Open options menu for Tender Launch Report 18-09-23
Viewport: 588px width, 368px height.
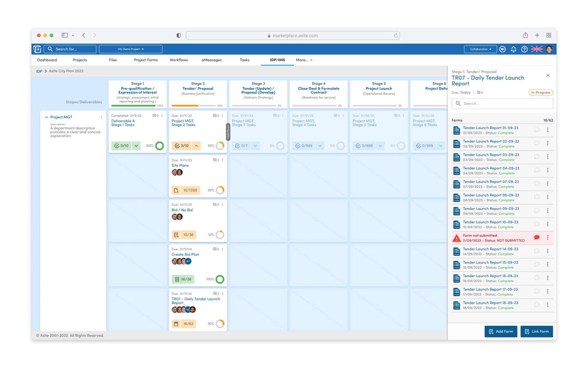[x=548, y=305]
